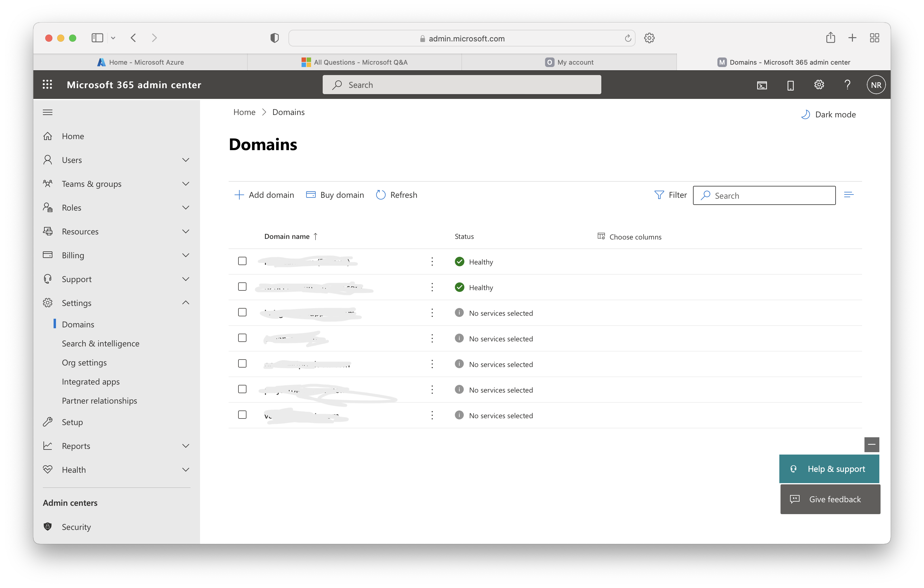Click the Security shield icon in Admin centers
924x588 pixels.
click(x=48, y=527)
